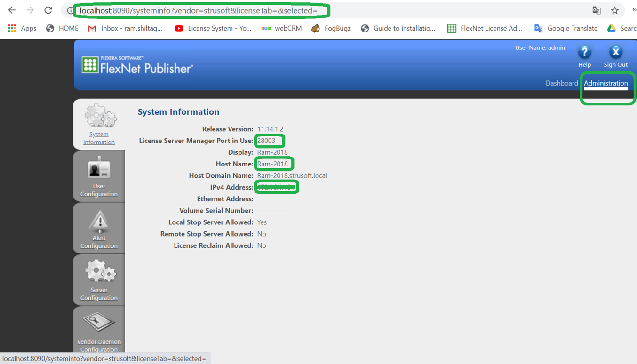Screen dimensions: 637x364
Task: Open Server Configuration sidebar item
Action: (x=99, y=280)
